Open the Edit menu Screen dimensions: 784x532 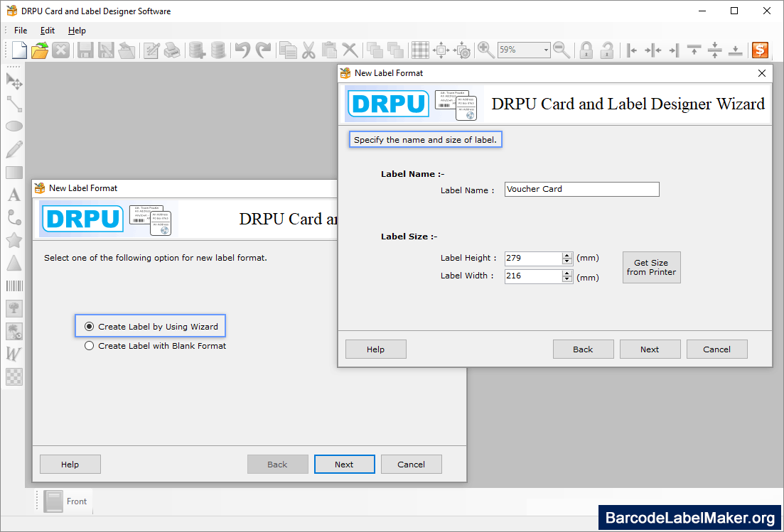coord(48,31)
